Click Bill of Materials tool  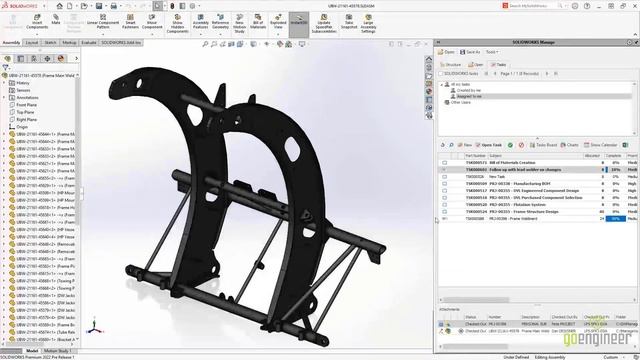[258, 22]
